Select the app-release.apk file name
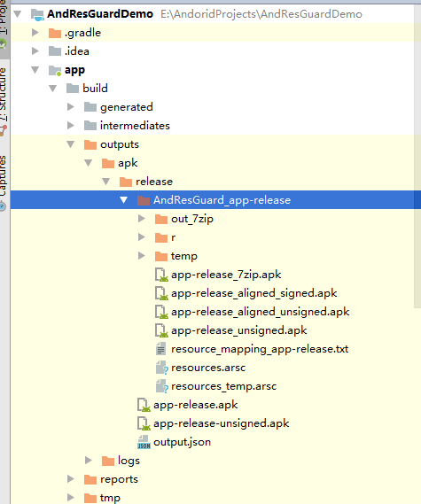 tap(196, 405)
